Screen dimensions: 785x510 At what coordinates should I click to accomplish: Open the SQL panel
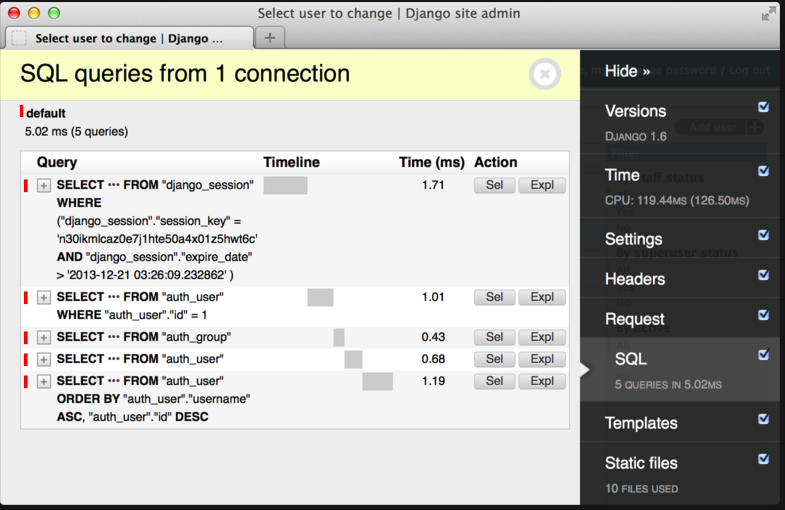[631, 359]
